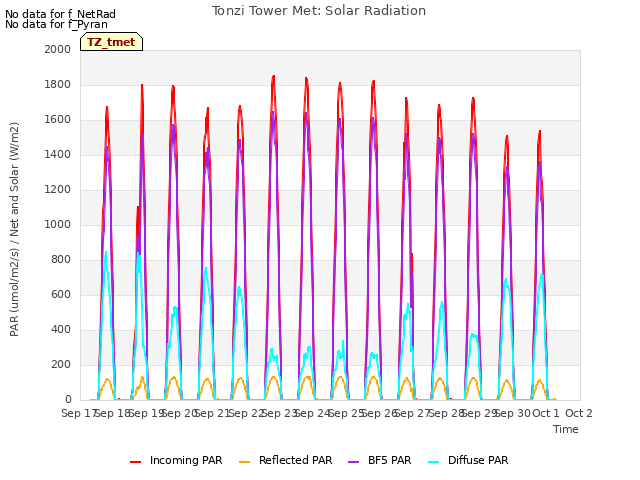Click the Sep 23 incoming PAR peak
This screenshot has height=480, width=640.
[273, 76]
